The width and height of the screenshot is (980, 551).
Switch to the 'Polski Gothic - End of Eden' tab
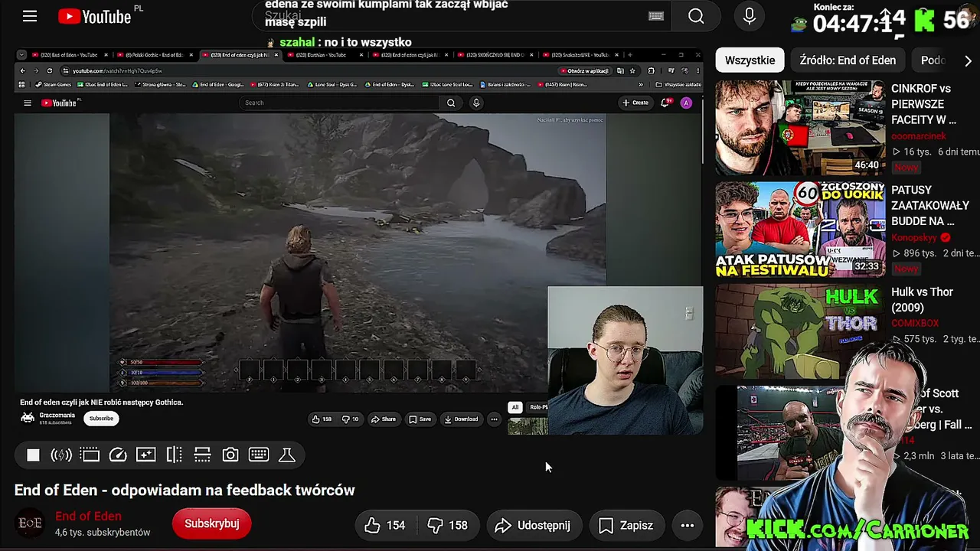[155, 55]
